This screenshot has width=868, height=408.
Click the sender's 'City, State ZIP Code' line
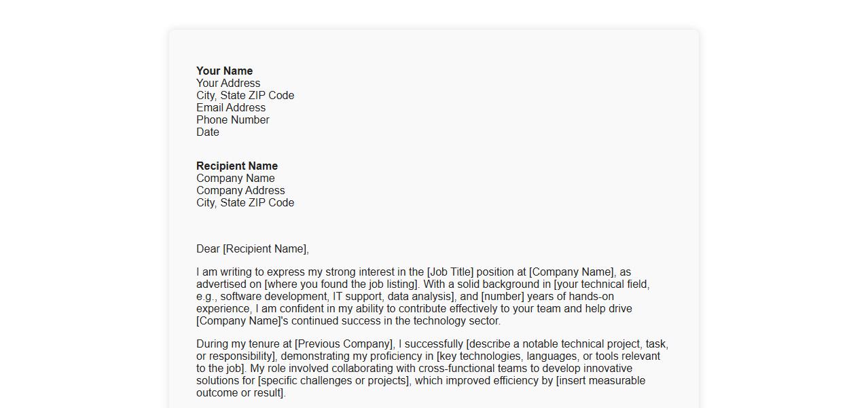245,96
